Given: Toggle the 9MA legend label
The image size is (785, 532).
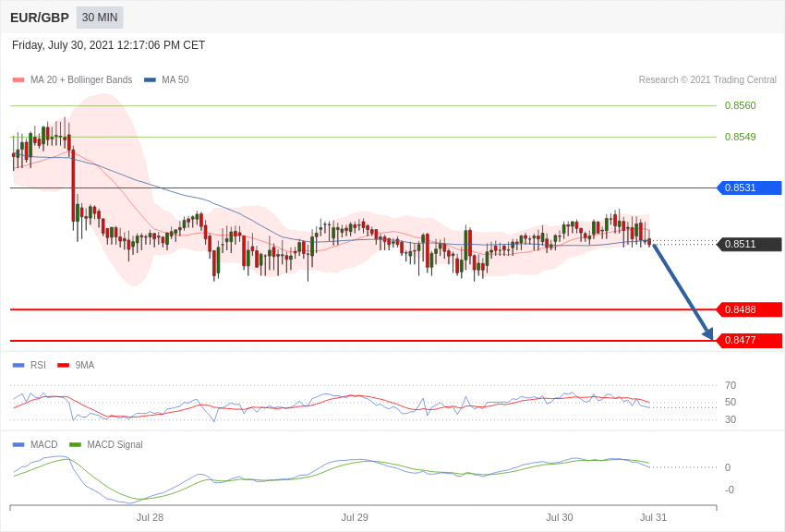Looking at the screenshot, I should click(x=85, y=365).
